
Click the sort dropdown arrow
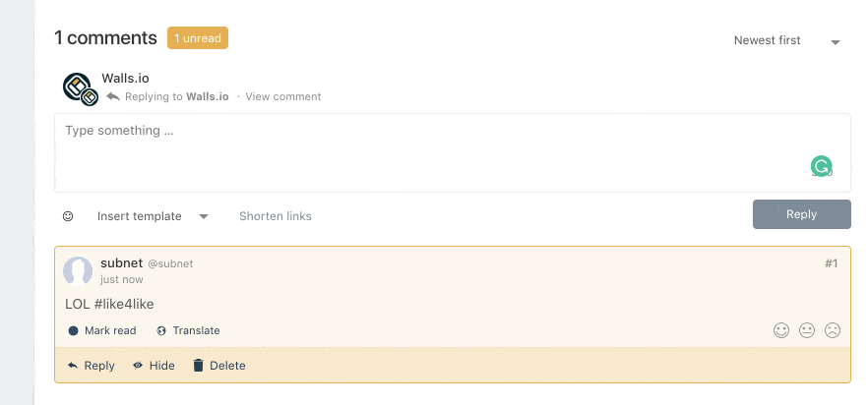point(836,42)
